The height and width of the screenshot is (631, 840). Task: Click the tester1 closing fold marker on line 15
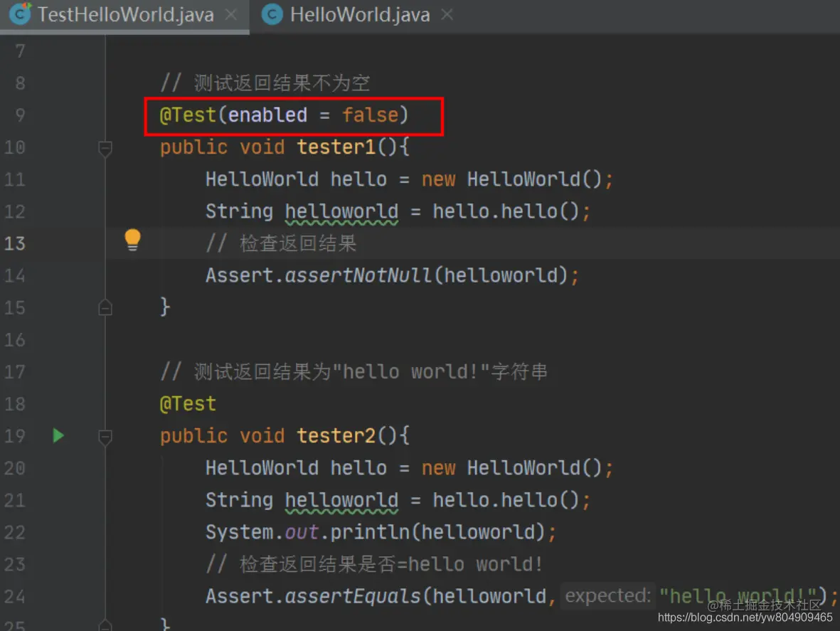[105, 308]
